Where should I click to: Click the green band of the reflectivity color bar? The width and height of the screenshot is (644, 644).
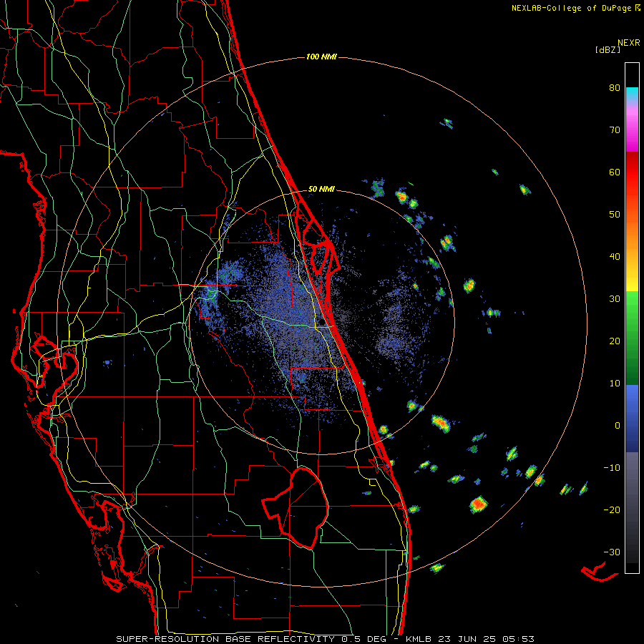pyautogui.click(x=632, y=338)
